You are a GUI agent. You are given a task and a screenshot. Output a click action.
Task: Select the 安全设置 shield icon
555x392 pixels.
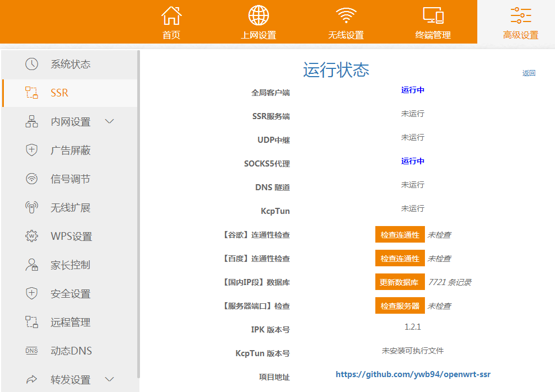(x=31, y=293)
